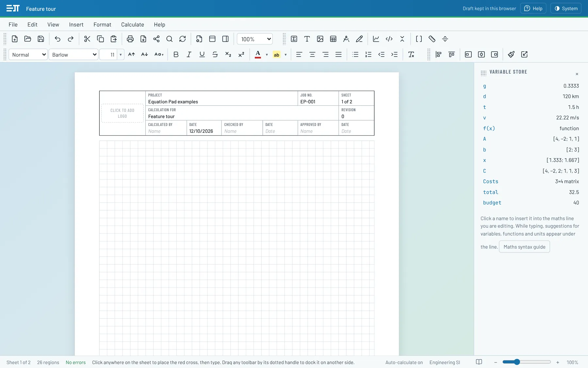Insert a table region
This screenshot has height=368, width=588.
333,39
